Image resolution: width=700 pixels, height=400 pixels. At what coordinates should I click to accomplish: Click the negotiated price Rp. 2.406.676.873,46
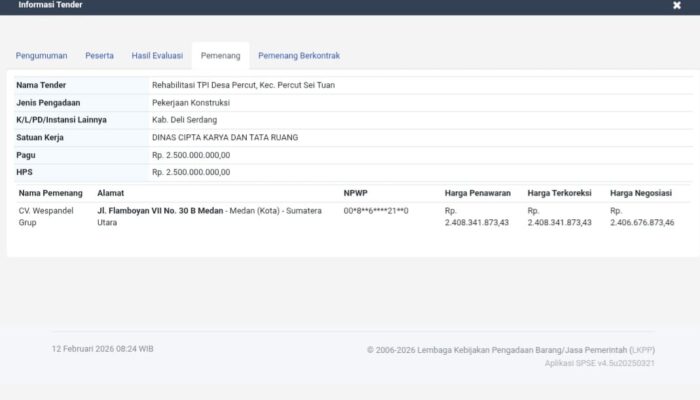pyautogui.click(x=641, y=217)
